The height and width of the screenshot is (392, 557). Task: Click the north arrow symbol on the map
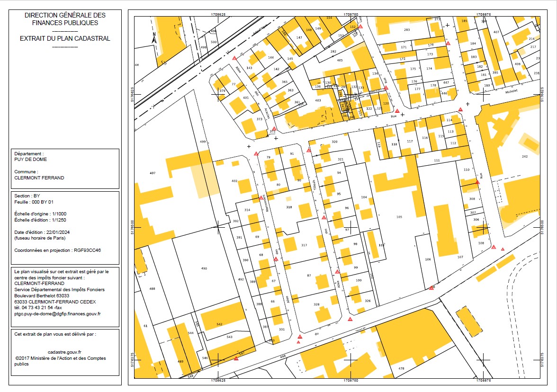[154, 38]
